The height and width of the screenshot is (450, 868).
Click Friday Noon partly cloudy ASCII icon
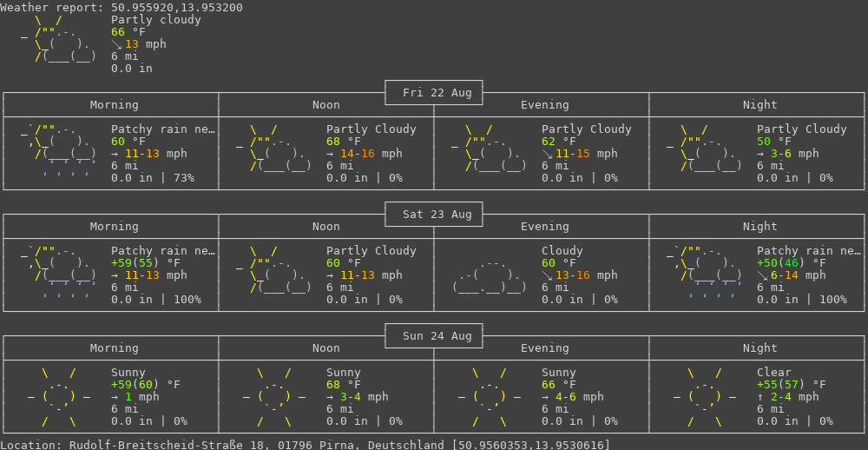point(273,148)
